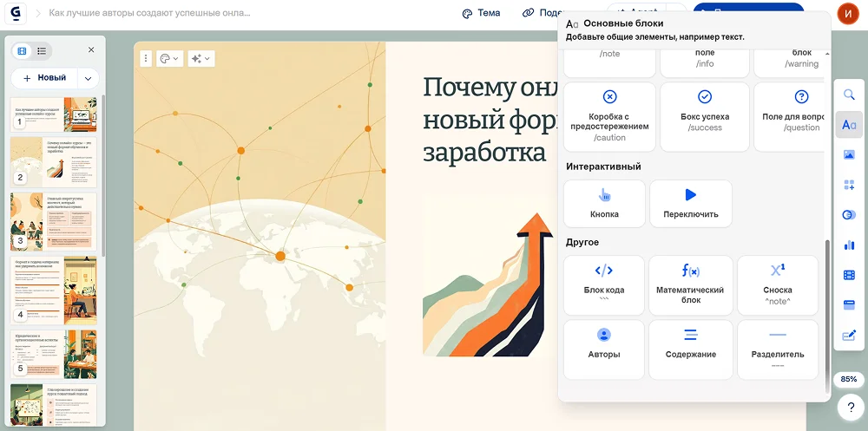Open the AI sparkle edit dropdown
868x431 pixels.
click(201, 58)
